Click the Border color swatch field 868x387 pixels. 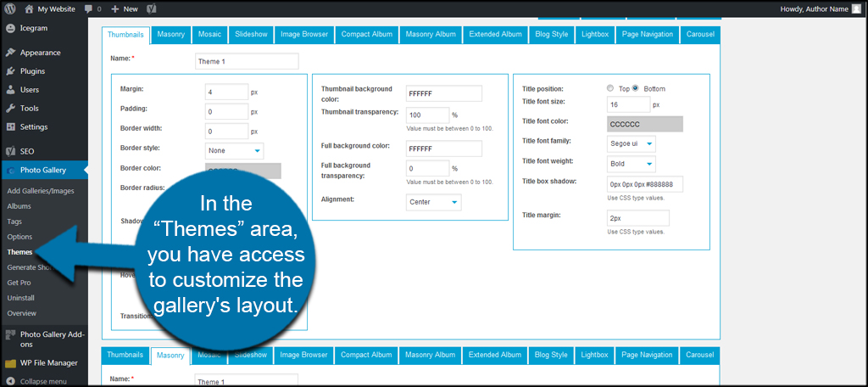point(243,169)
